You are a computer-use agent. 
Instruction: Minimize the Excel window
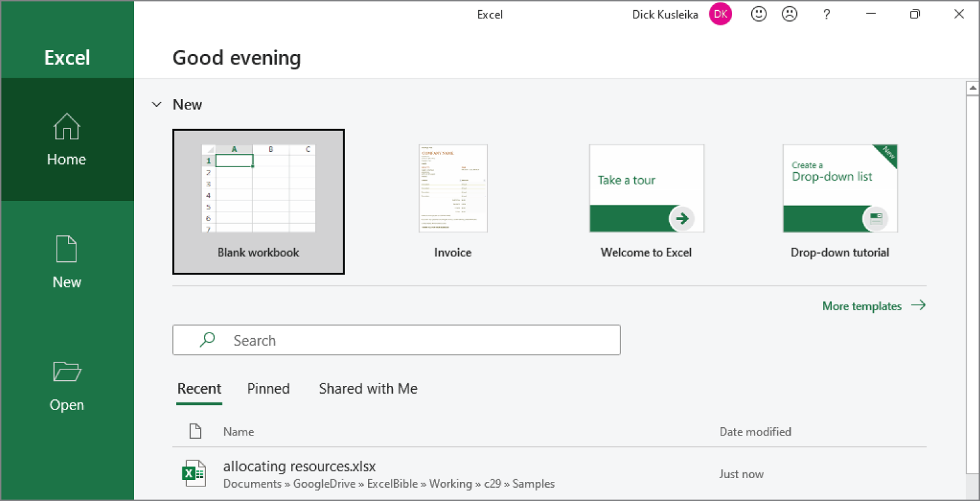(x=871, y=14)
